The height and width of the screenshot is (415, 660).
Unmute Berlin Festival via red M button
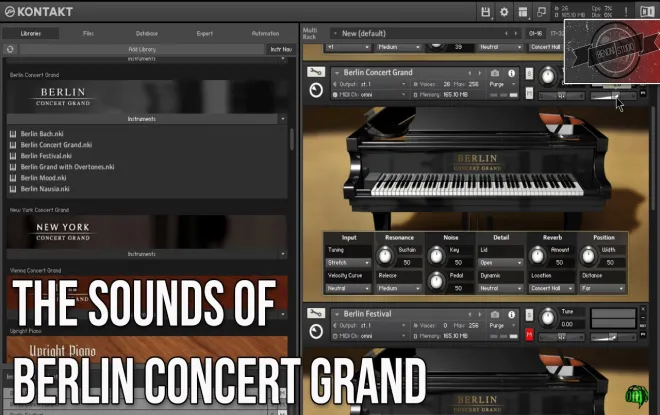[529, 335]
